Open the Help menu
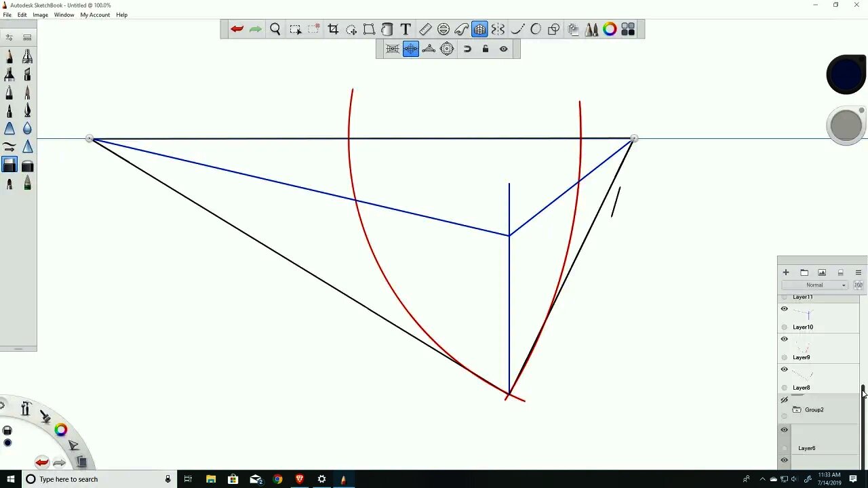Screen dimensions: 868x488 121,15
